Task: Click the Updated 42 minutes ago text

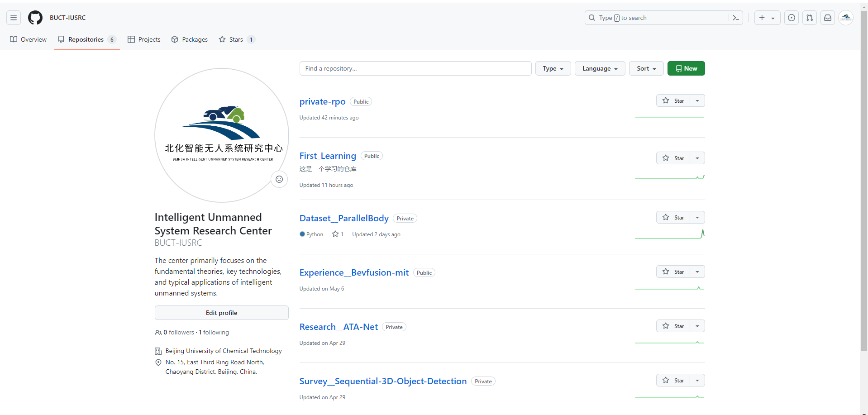Action: coord(329,118)
